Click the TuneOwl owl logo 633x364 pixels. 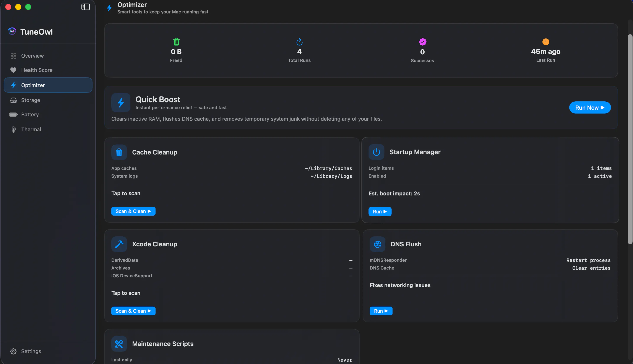pyautogui.click(x=12, y=31)
